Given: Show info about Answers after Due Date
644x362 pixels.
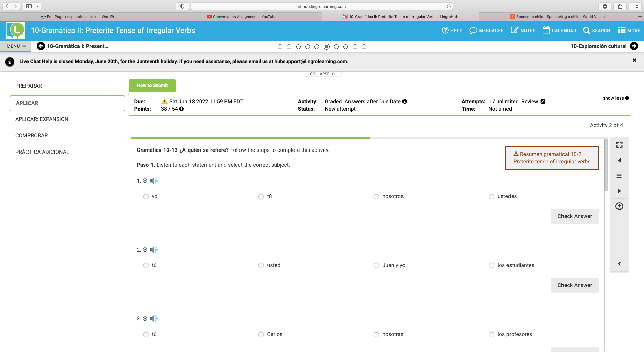Looking at the screenshot, I should click(x=405, y=102).
